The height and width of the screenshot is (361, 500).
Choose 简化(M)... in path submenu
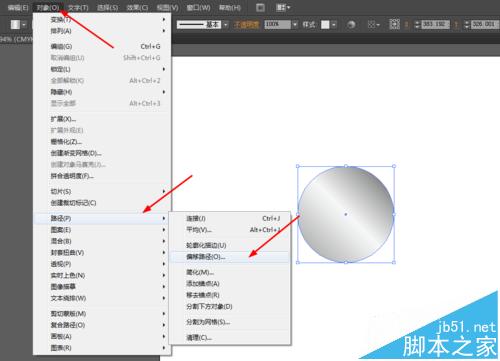[x=230, y=272]
